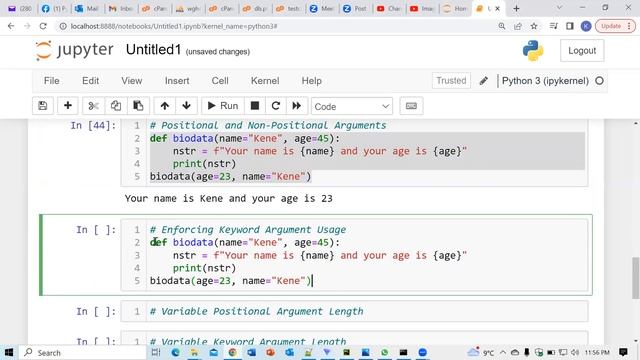Viewport: 640px width, 360px height.
Task: Save notebook with the floppy disk icon
Action: point(43,106)
